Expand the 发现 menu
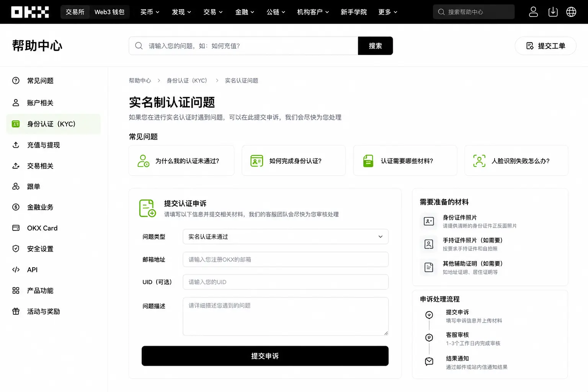This screenshot has height=392, width=588. pos(181,12)
